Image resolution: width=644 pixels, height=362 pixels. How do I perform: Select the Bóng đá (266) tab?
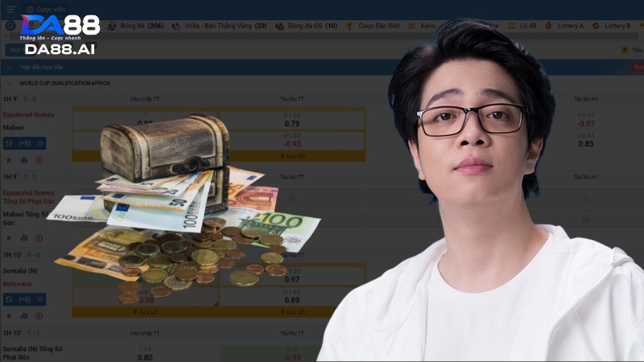tap(135, 26)
